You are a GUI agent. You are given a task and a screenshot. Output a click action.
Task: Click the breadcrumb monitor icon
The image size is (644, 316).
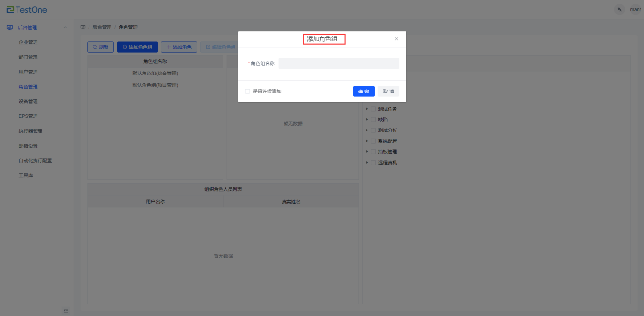tap(83, 27)
